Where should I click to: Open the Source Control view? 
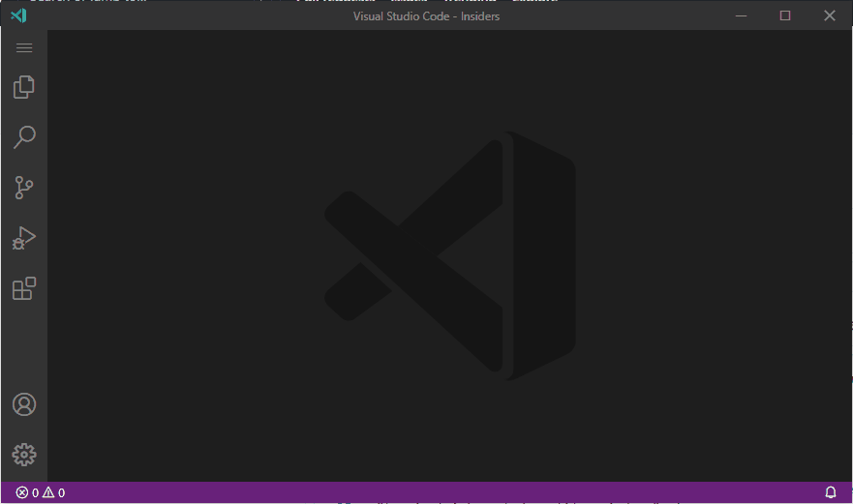24,188
